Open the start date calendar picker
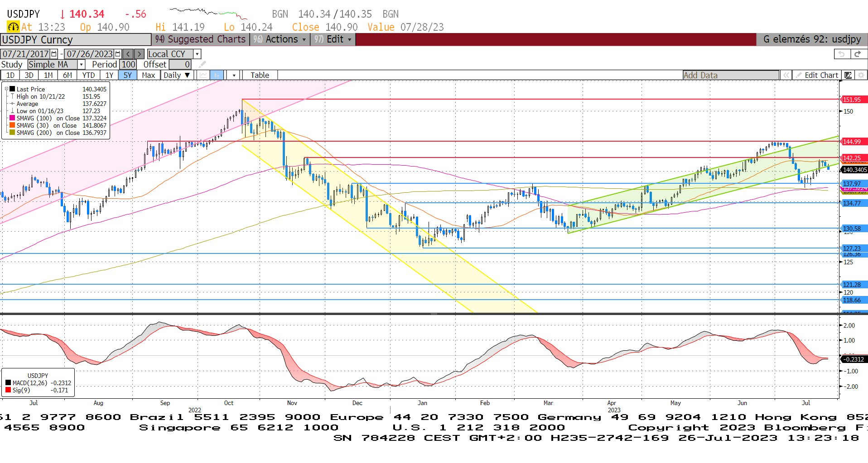The image size is (868, 463). tap(54, 54)
